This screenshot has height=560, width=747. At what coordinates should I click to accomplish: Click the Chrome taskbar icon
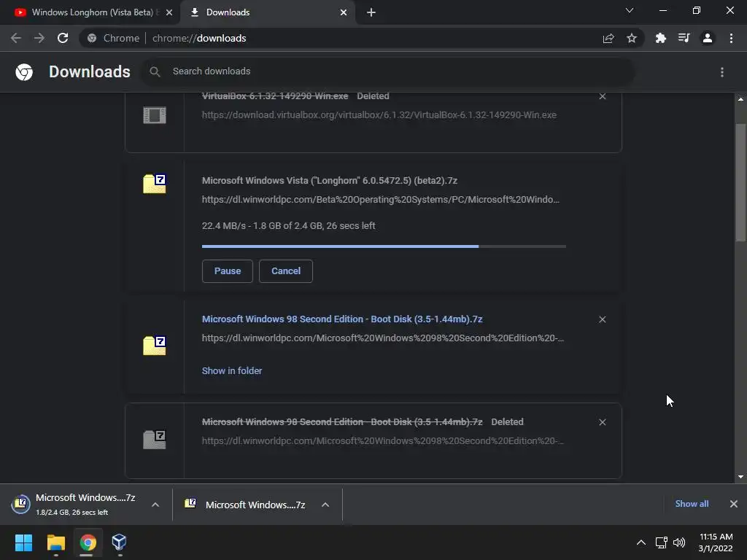tap(88, 542)
